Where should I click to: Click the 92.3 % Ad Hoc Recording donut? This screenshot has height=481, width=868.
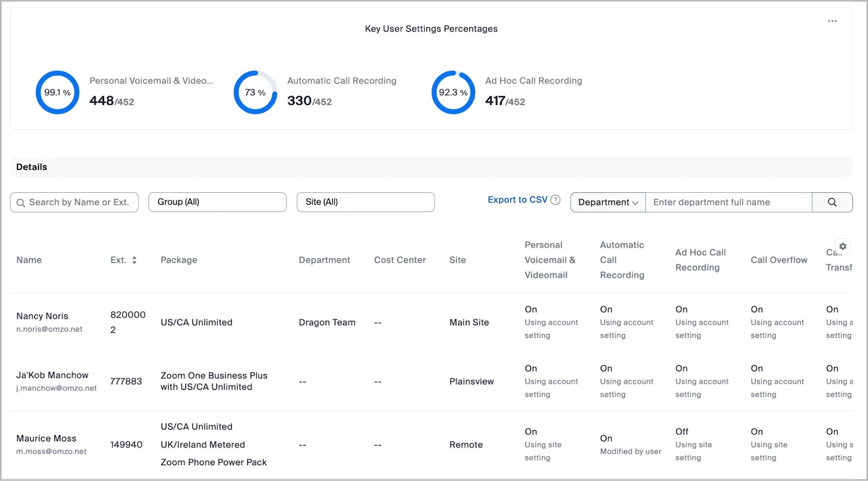coord(453,92)
